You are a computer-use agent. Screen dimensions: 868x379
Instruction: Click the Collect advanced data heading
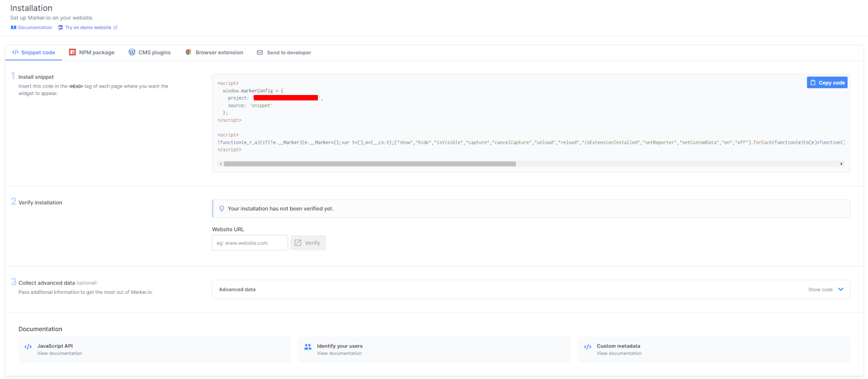point(47,283)
